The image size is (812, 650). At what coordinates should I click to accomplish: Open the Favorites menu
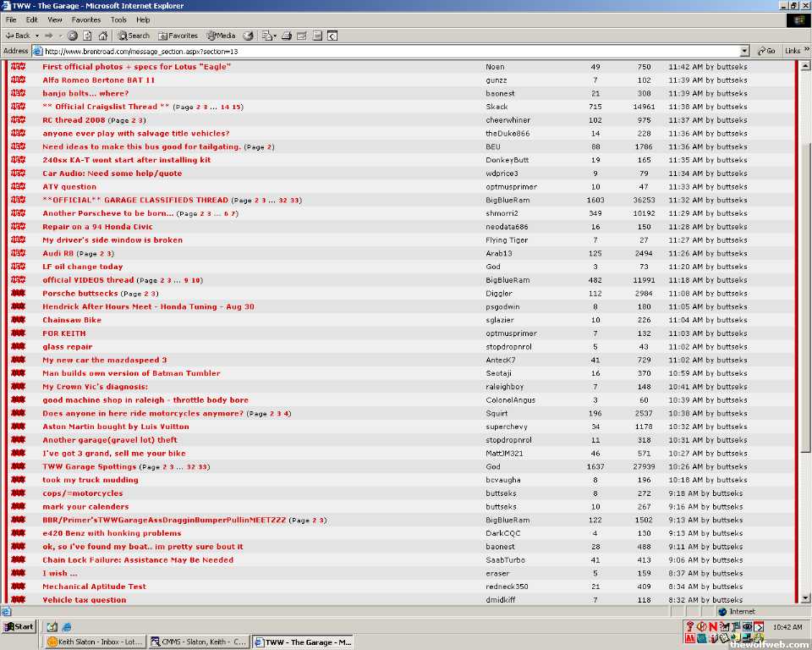click(85, 19)
